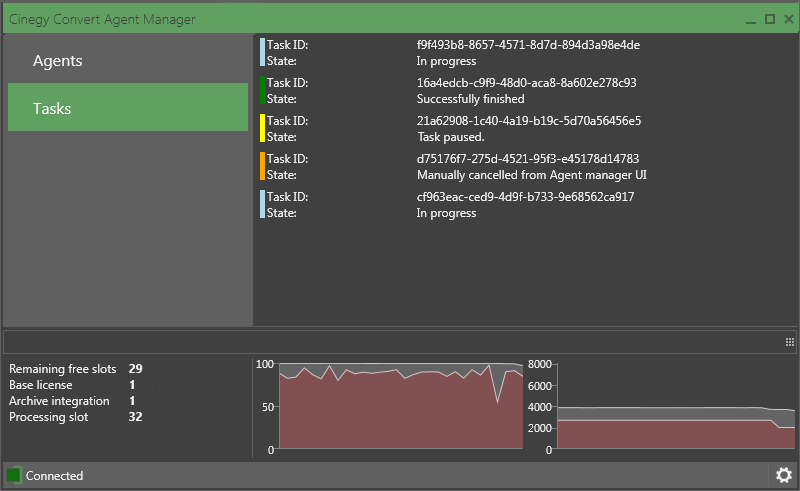Click the 'Task paused.' state text

451,137
